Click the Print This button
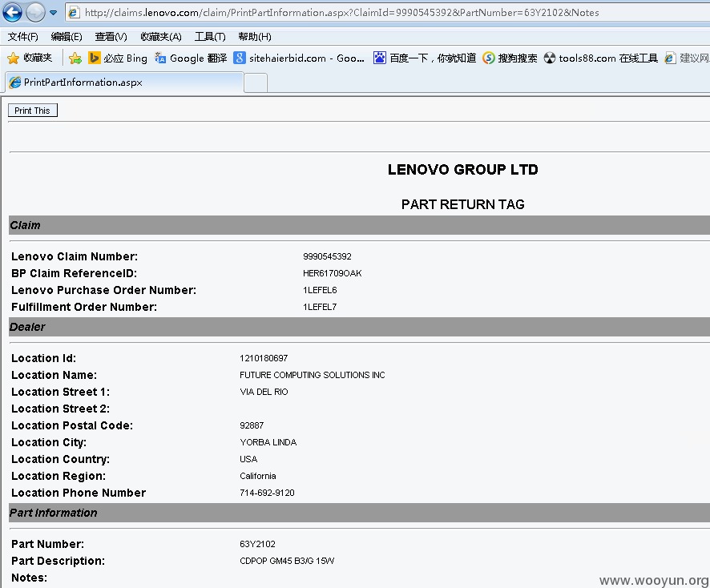This screenshot has width=710, height=588. [x=33, y=111]
